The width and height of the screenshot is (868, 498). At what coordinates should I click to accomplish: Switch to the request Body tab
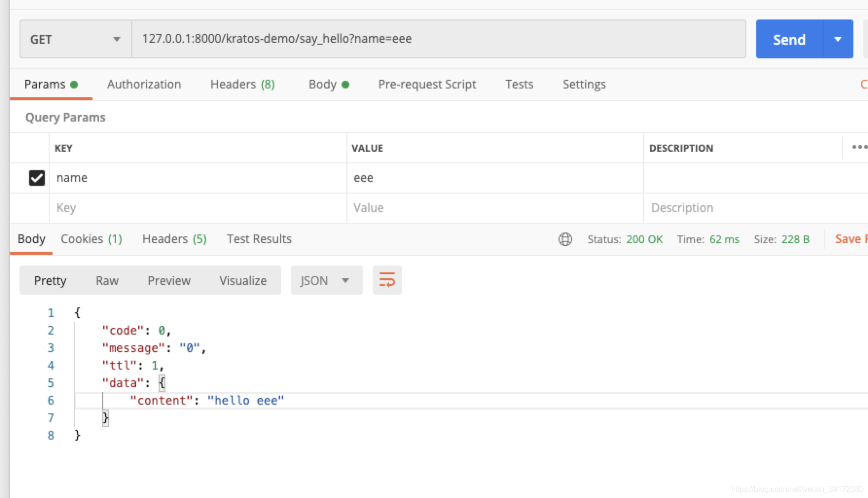coord(329,85)
